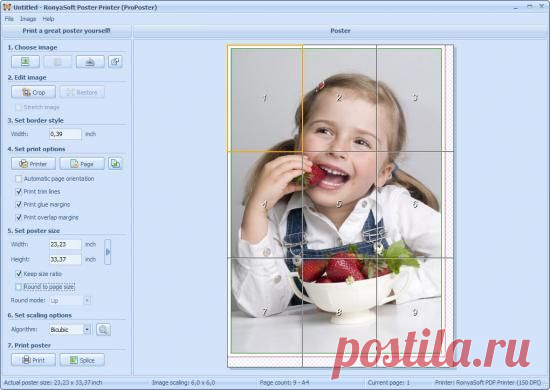Click the Print poster button

click(33, 360)
